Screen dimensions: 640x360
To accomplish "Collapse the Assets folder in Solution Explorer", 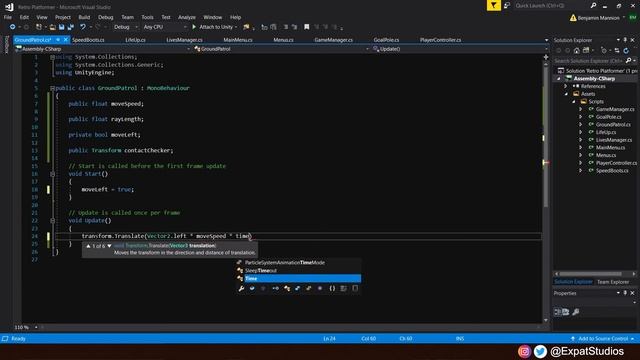I will tap(566, 94).
